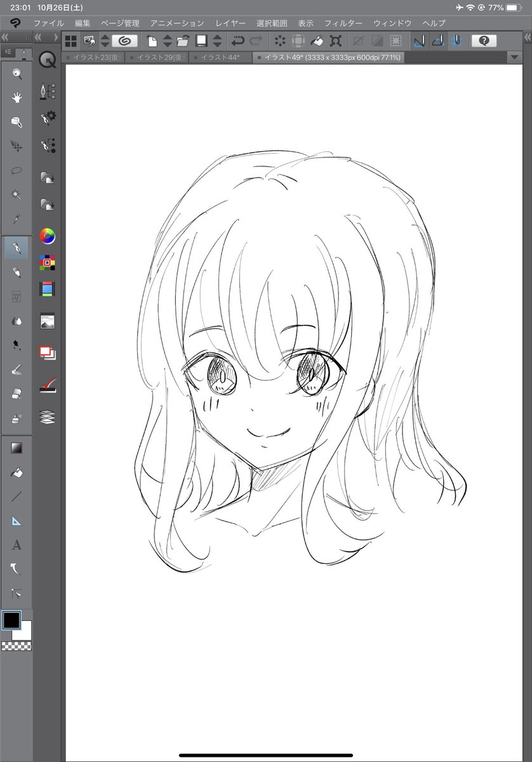Open the Tool Property palette

coord(48,117)
